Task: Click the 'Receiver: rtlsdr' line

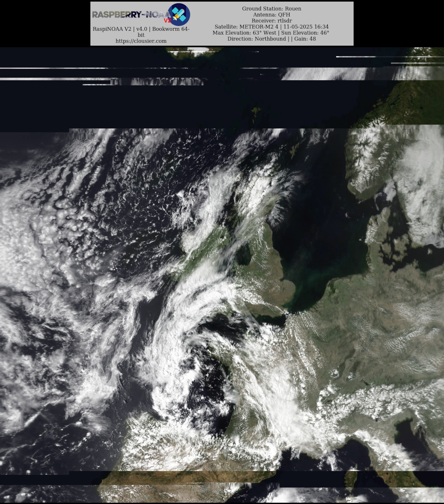Action: (x=271, y=21)
